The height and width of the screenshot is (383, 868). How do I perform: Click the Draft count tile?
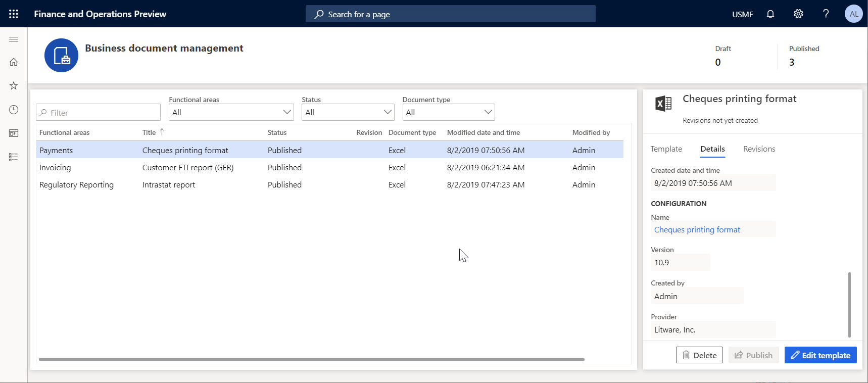pos(723,56)
